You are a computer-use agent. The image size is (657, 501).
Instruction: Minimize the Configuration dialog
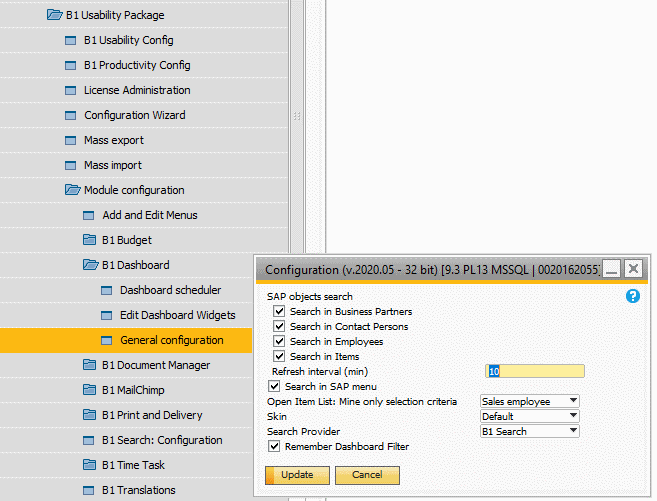click(611, 269)
